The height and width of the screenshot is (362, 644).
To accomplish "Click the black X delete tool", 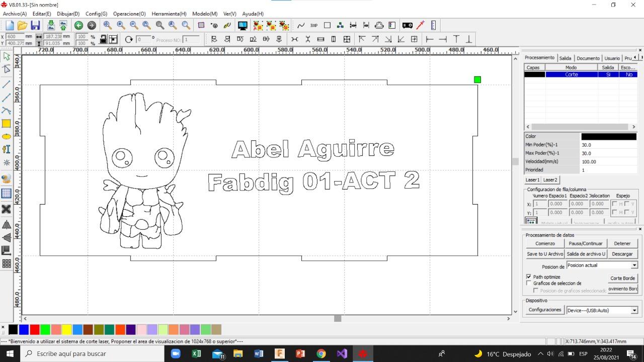I will [x=7, y=209].
